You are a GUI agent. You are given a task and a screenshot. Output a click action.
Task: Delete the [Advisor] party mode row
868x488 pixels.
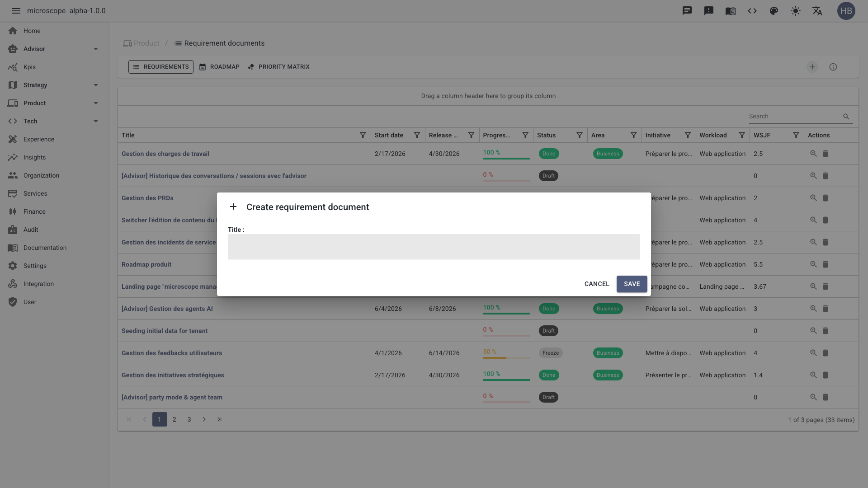tap(826, 397)
